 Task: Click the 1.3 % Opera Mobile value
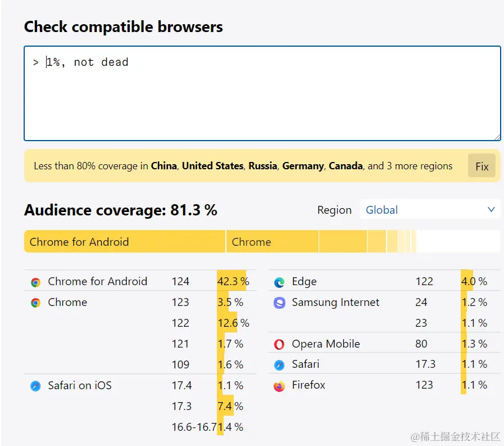coord(474,344)
